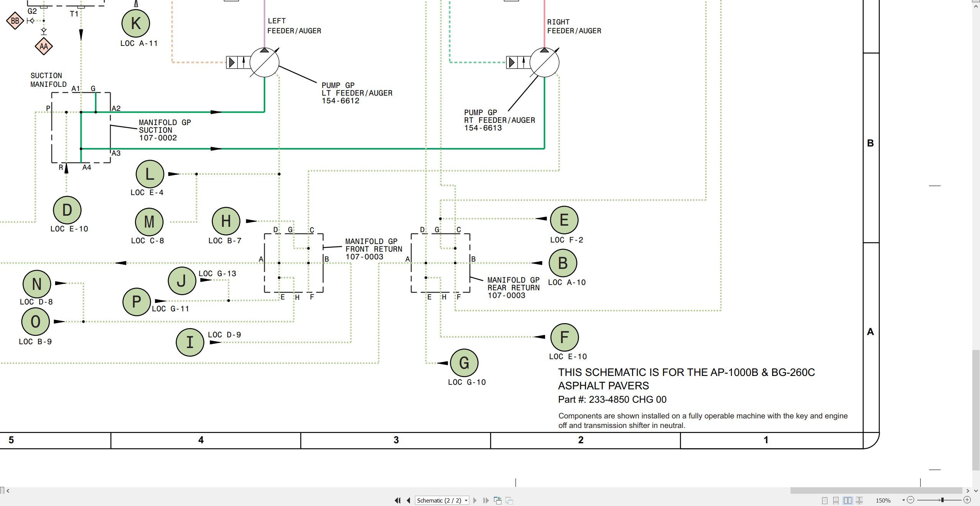This screenshot has width=980, height=506.
Task: Click the horizontal scrollbar thumb
Action: point(876,491)
